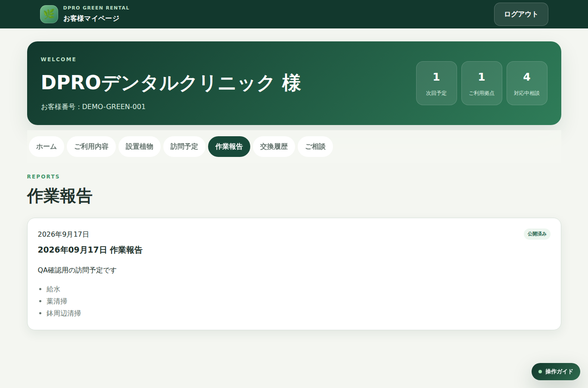Open the 設置植物 tab
588x388 pixels.
click(140, 147)
